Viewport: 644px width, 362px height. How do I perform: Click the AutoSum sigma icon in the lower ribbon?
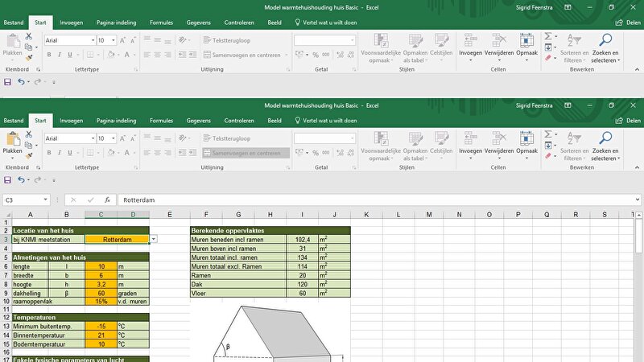549,134
